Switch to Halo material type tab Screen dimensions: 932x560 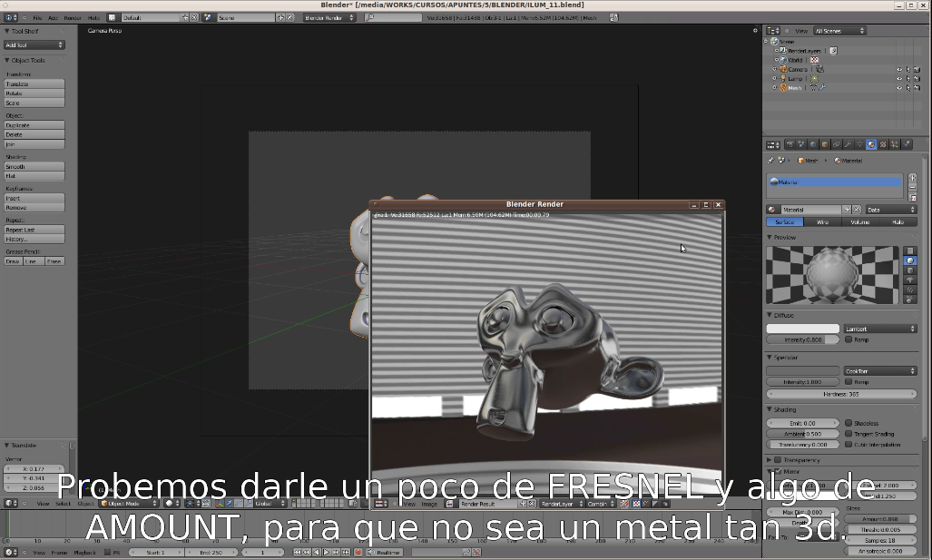pos(898,221)
